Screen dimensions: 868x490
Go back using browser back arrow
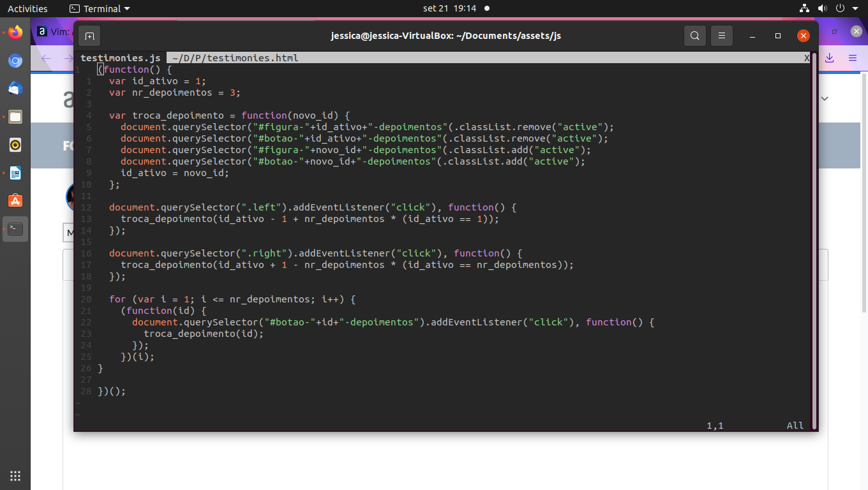[x=46, y=58]
